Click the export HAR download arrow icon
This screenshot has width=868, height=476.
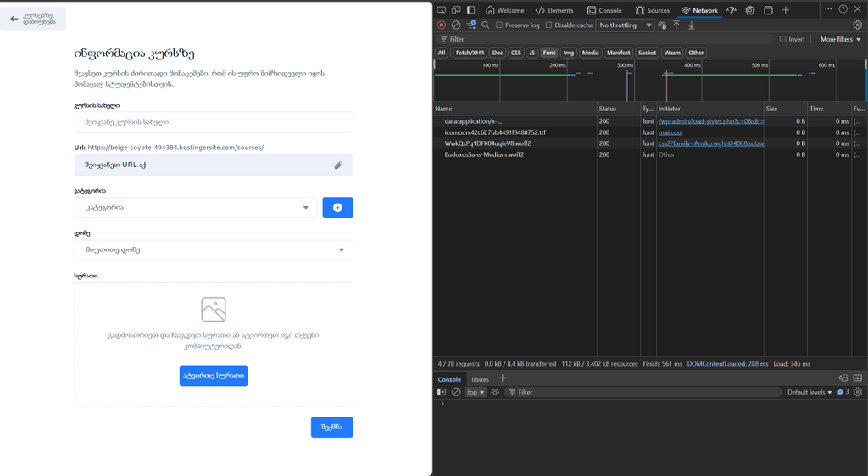691,25
